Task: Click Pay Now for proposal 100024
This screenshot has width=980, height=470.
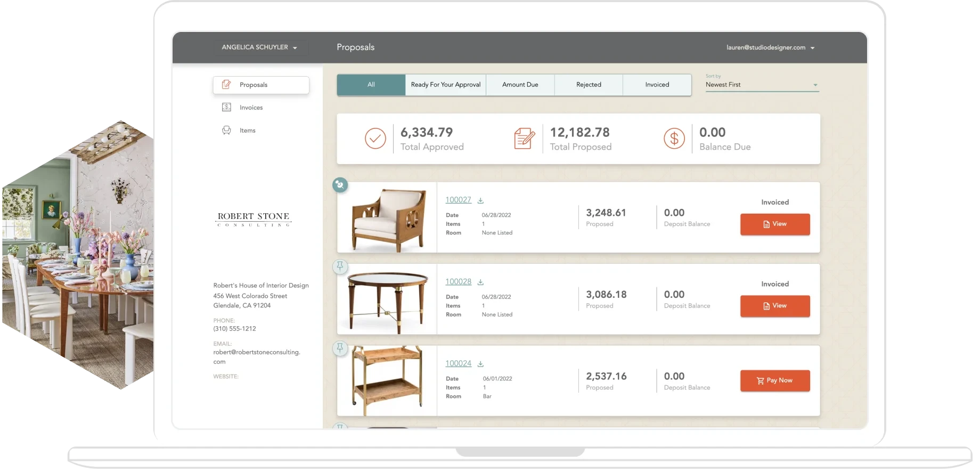Action: (x=775, y=380)
